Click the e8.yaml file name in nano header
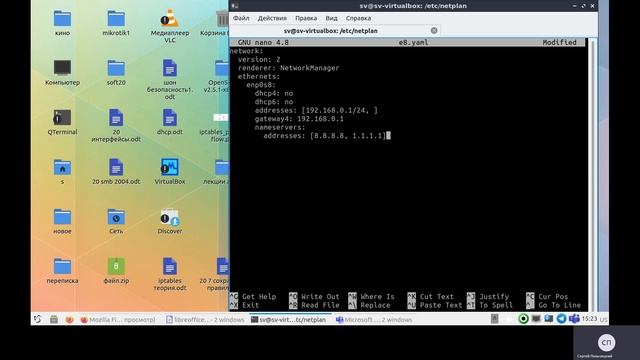This screenshot has width=640, height=360. (413, 42)
